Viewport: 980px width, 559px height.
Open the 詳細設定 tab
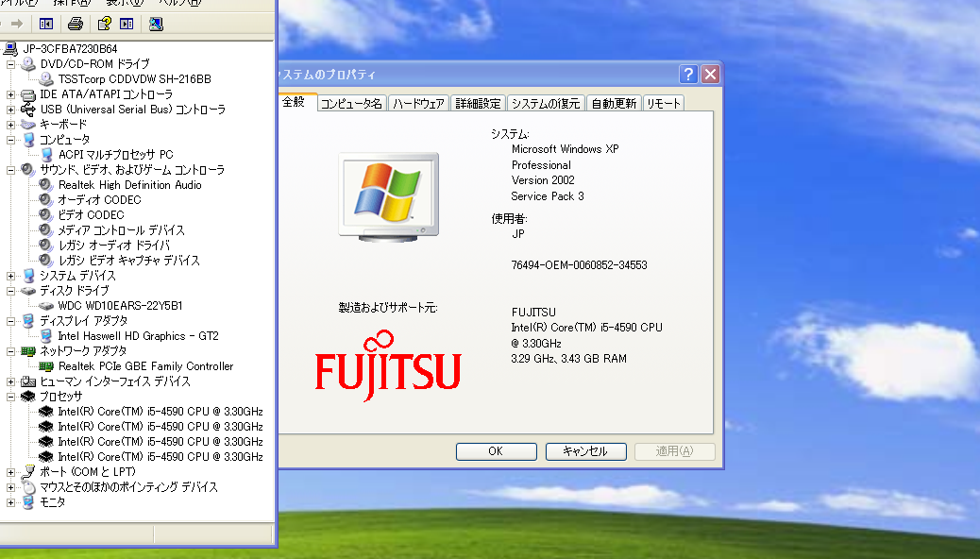pos(478,104)
